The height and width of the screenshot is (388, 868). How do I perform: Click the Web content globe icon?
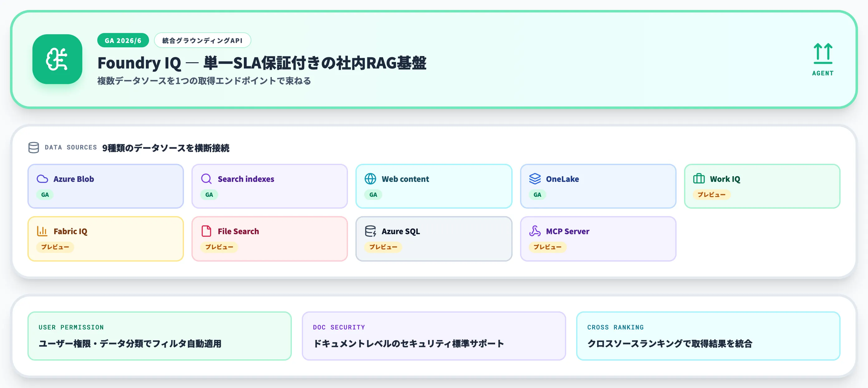pos(370,179)
